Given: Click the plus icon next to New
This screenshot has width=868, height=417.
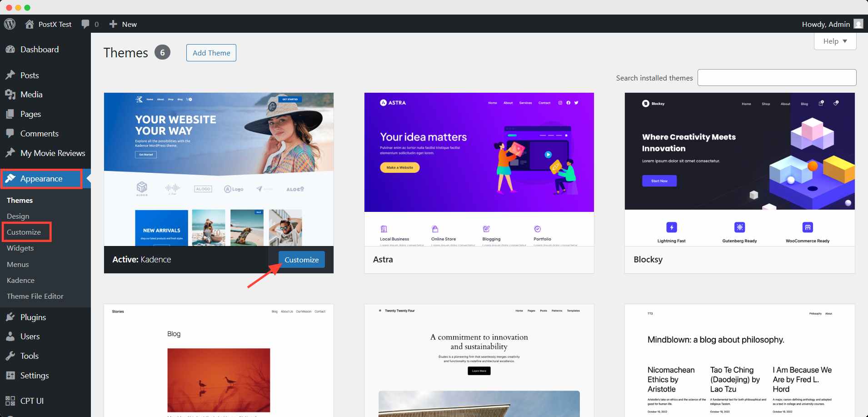Looking at the screenshot, I should tap(113, 24).
